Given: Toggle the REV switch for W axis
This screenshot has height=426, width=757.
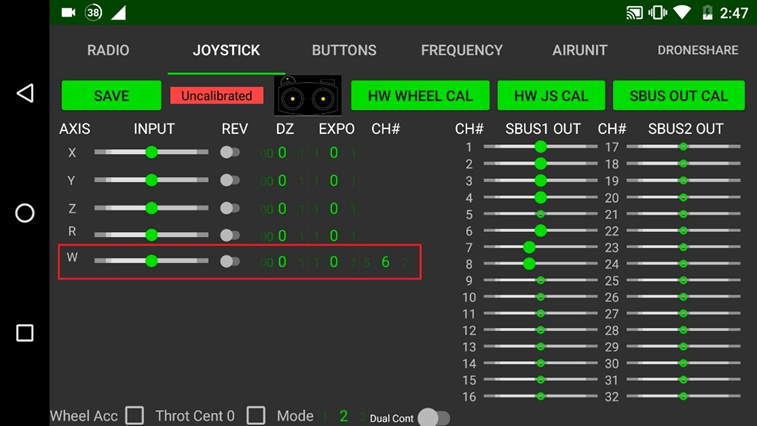Looking at the screenshot, I should (230, 261).
